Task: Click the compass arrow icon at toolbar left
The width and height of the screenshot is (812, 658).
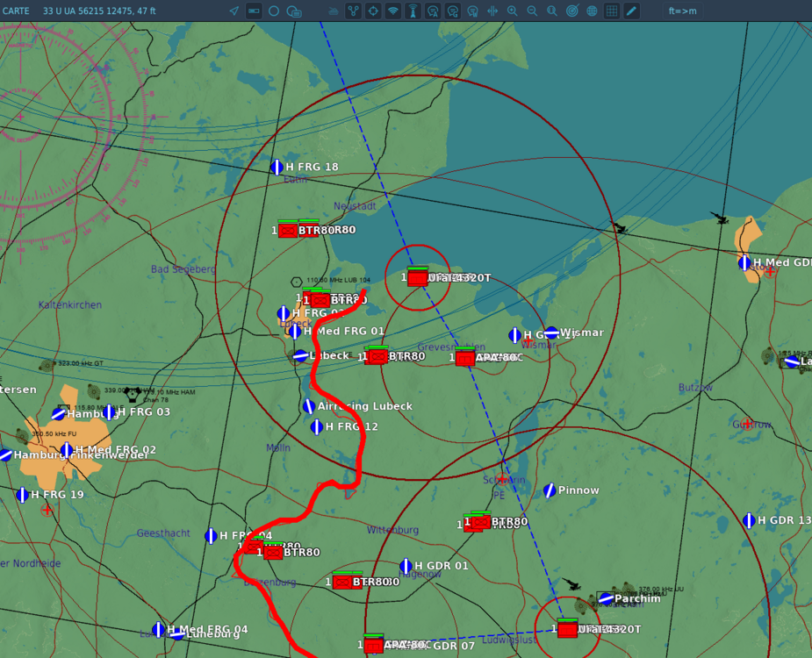Action: click(233, 11)
